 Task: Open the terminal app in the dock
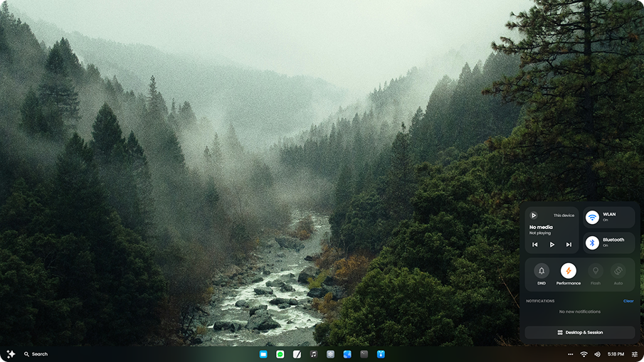(x=364, y=354)
